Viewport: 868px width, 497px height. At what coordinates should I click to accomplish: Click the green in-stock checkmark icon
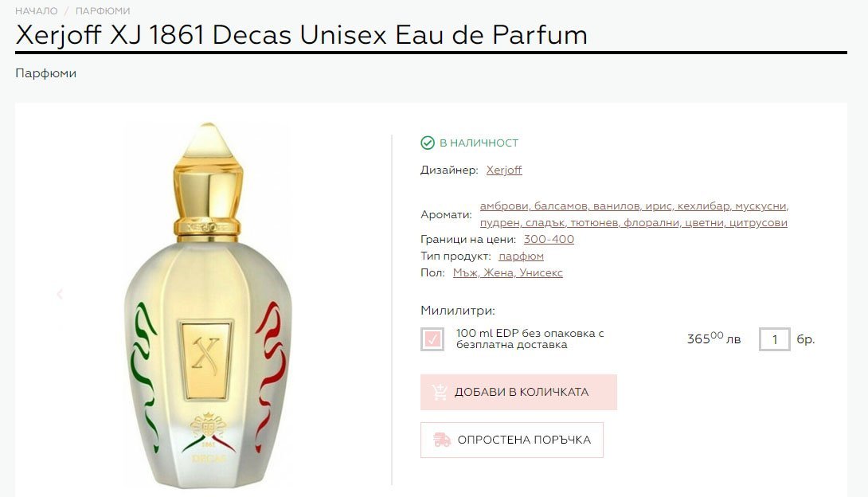[428, 143]
